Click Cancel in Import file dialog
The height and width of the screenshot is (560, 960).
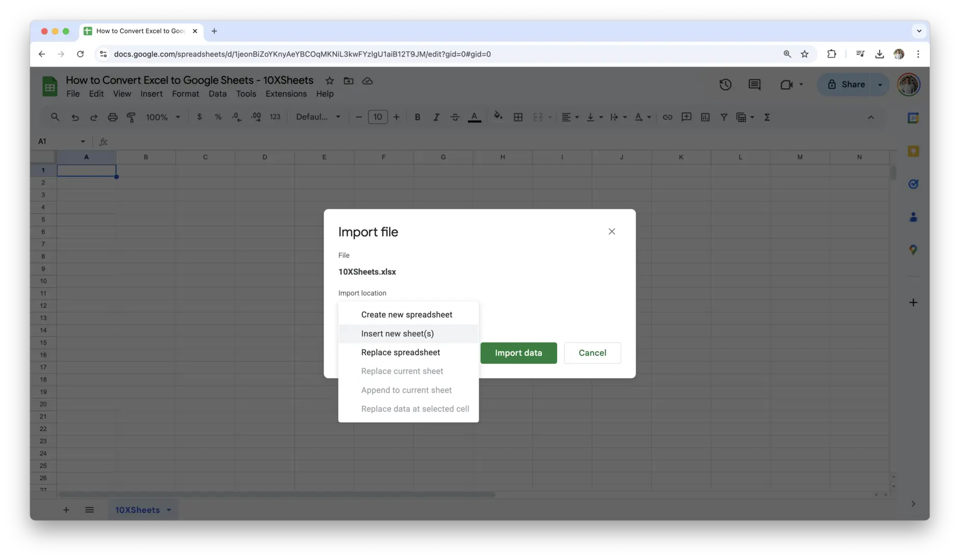click(592, 353)
